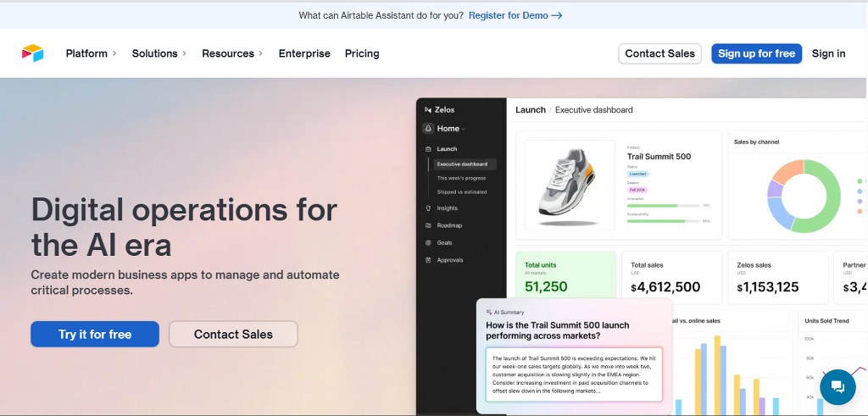Click the Innovation progress bar
Screen dimensions: 868x416
663,205
